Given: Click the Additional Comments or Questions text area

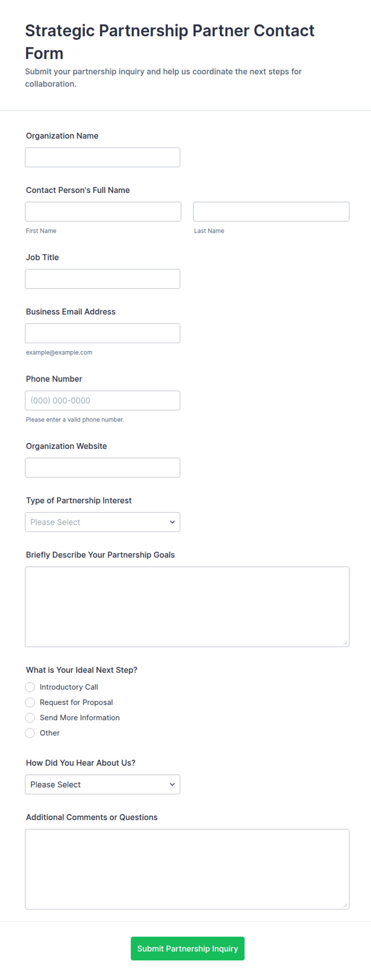Looking at the screenshot, I should pyautogui.click(x=187, y=869).
